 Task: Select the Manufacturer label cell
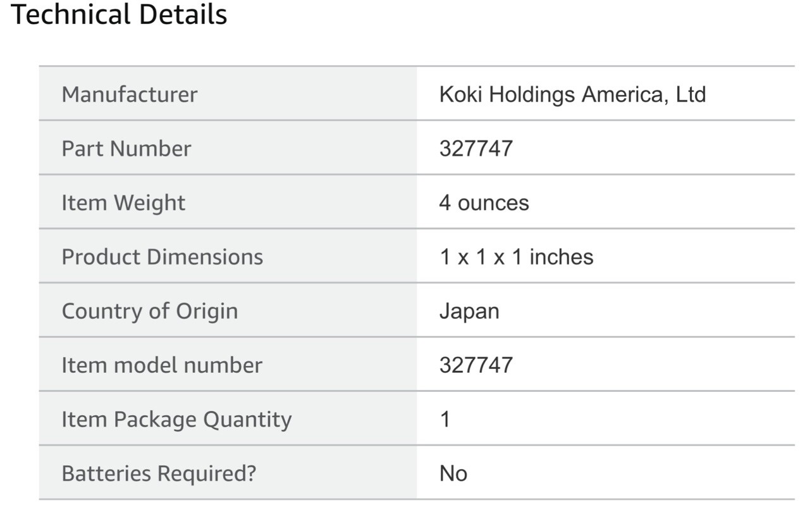click(x=228, y=94)
